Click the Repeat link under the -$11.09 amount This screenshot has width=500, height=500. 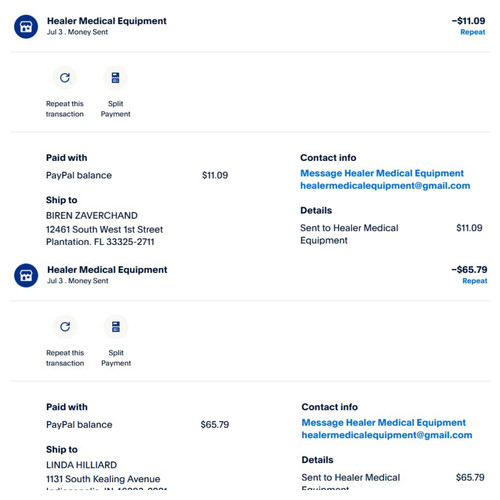(473, 32)
